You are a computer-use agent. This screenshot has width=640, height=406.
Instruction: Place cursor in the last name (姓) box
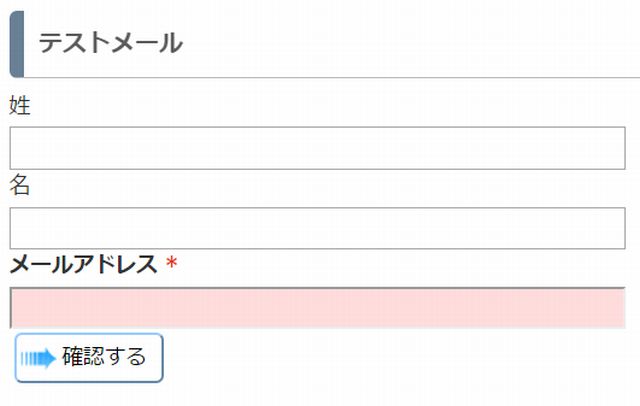(x=317, y=148)
